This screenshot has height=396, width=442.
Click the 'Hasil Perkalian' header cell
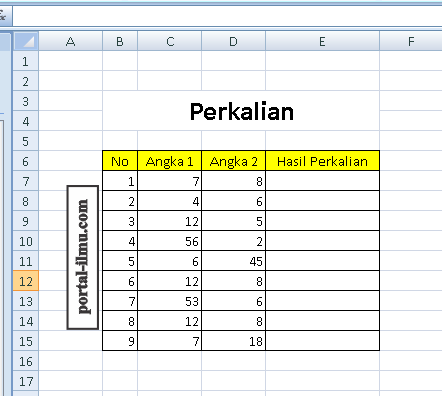click(x=322, y=161)
